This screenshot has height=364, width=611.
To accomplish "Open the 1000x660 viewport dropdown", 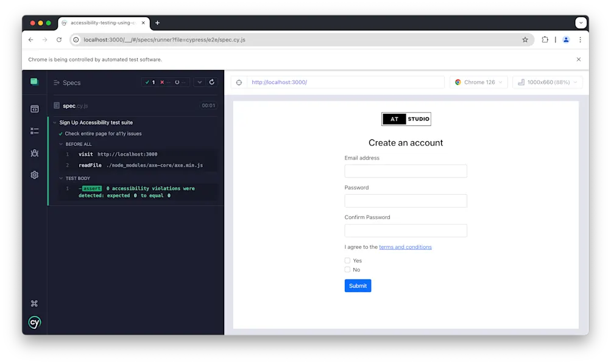I will point(547,82).
